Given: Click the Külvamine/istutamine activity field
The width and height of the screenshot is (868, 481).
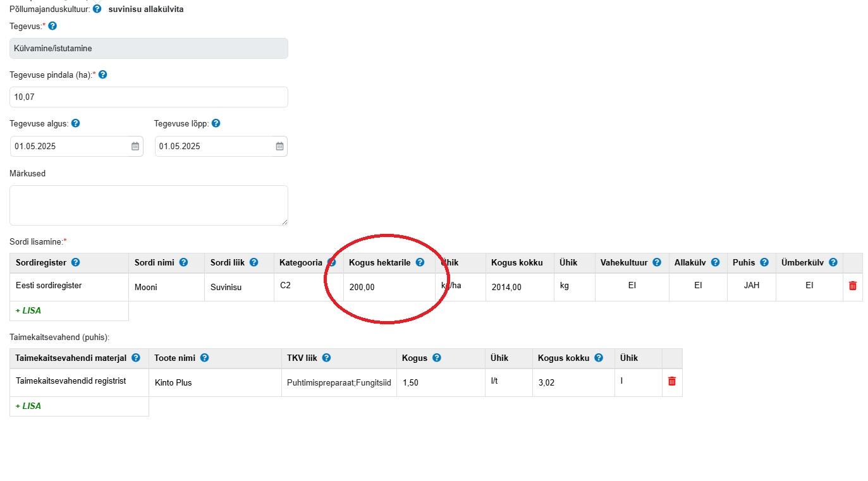Looking at the screenshot, I should coord(149,49).
